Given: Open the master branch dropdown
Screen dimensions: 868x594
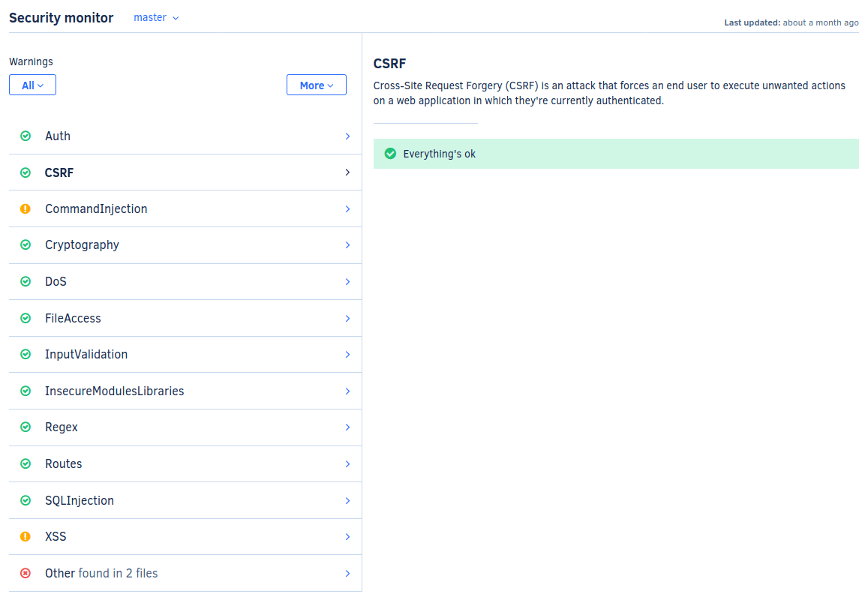Looking at the screenshot, I should click(x=156, y=17).
